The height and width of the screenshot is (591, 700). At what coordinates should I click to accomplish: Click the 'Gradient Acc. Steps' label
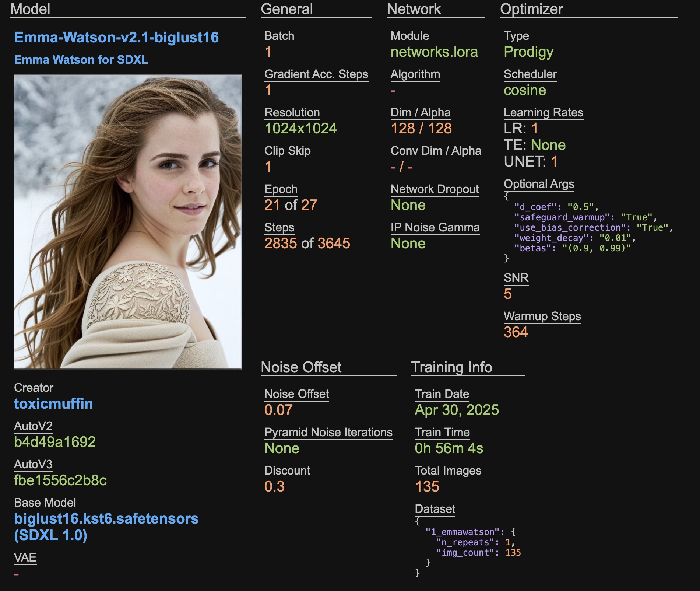[x=316, y=74]
